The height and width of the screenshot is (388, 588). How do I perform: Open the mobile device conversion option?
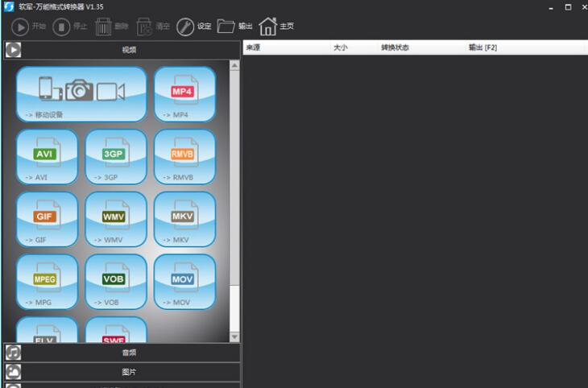(x=81, y=93)
